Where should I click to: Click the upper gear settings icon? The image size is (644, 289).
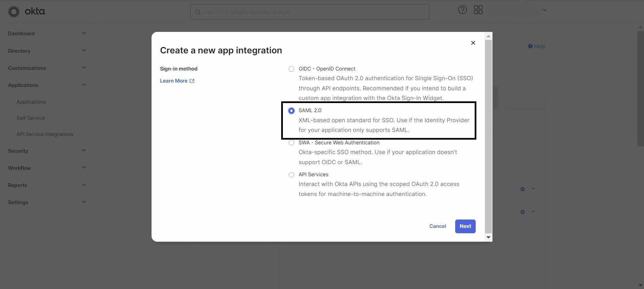point(522,189)
